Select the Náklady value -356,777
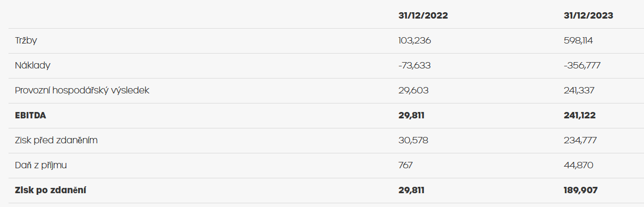644x207 pixels. pyautogui.click(x=582, y=66)
